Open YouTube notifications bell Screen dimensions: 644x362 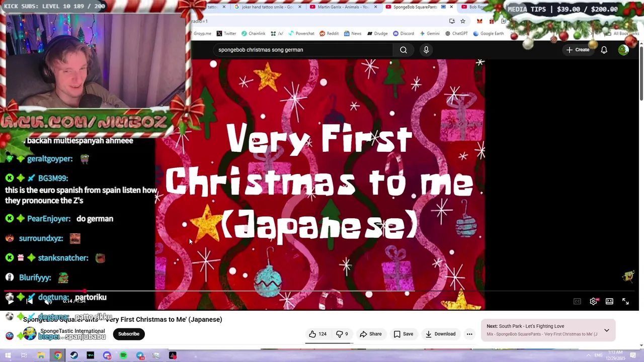point(604,50)
